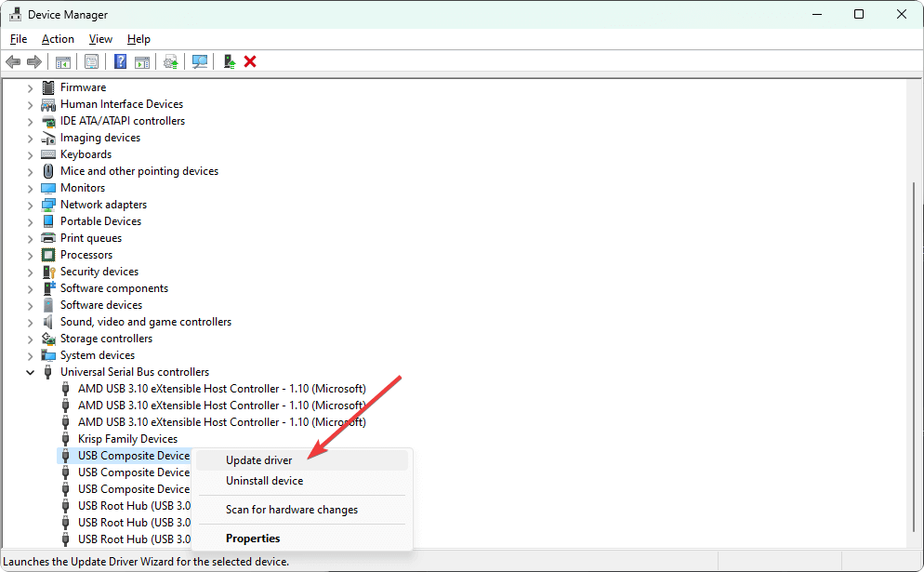Select Scan for hardware changes context entry
The height and width of the screenshot is (572, 924).
pyautogui.click(x=302, y=510)
